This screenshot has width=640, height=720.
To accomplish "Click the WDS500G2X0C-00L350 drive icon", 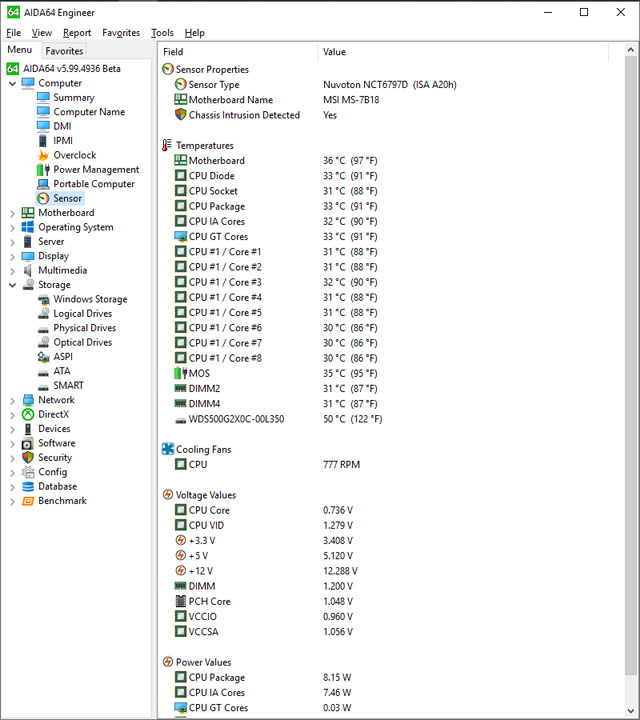I will click(x=181, y=421).
